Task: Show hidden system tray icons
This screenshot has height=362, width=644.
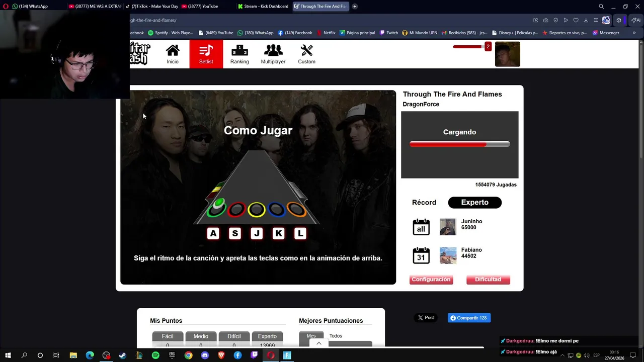Action: [562, 355]
